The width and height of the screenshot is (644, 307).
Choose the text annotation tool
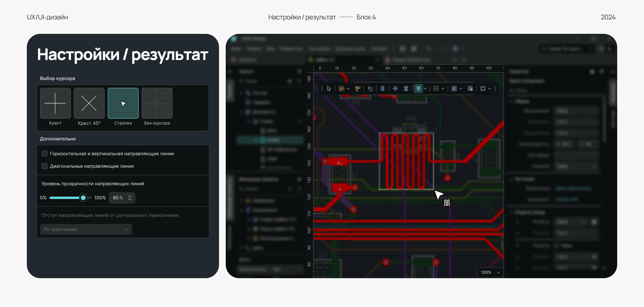370,89
